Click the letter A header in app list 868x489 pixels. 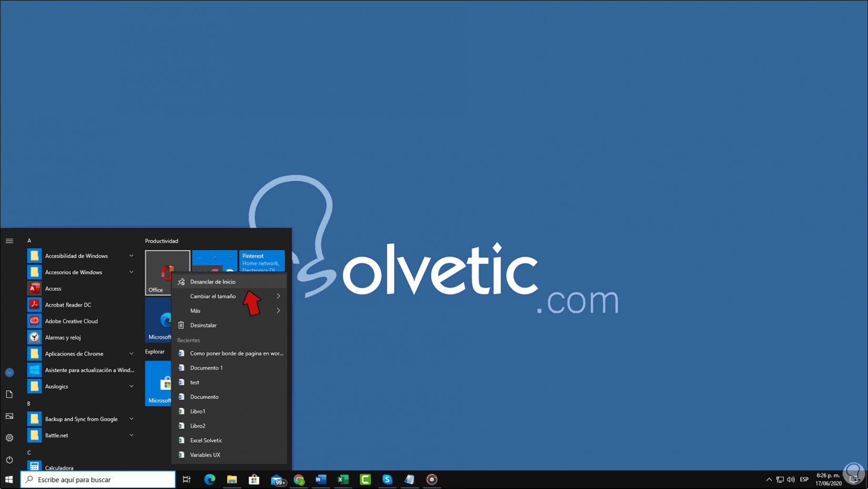[x=29, y=240]
